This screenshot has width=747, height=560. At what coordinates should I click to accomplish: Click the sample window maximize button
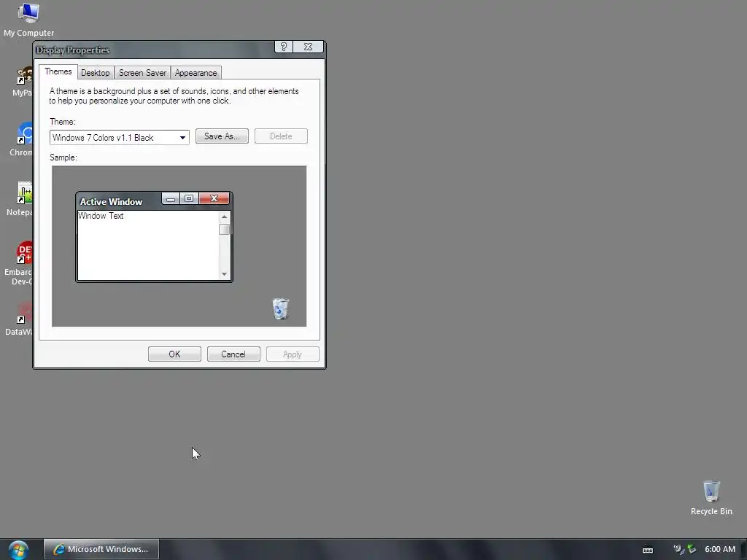(189, 198)
